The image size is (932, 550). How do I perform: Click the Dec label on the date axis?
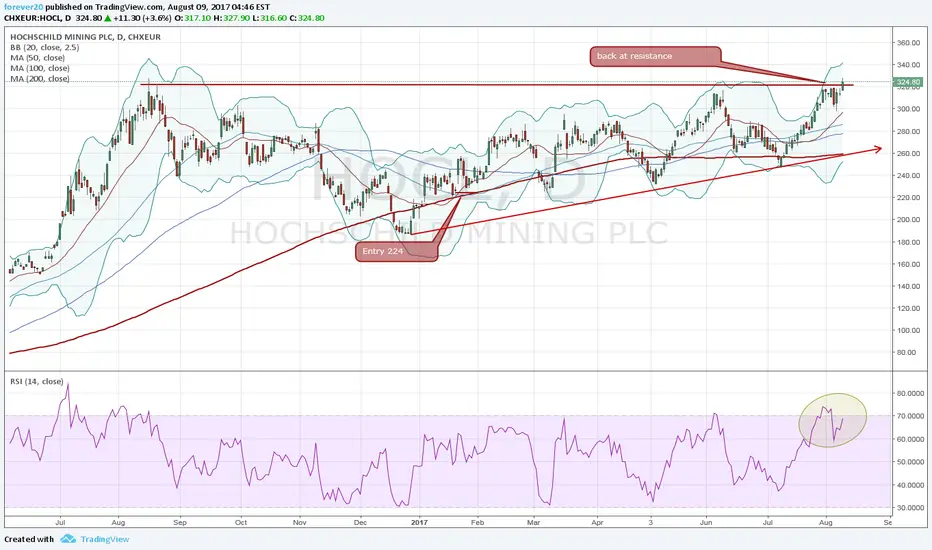360,523
